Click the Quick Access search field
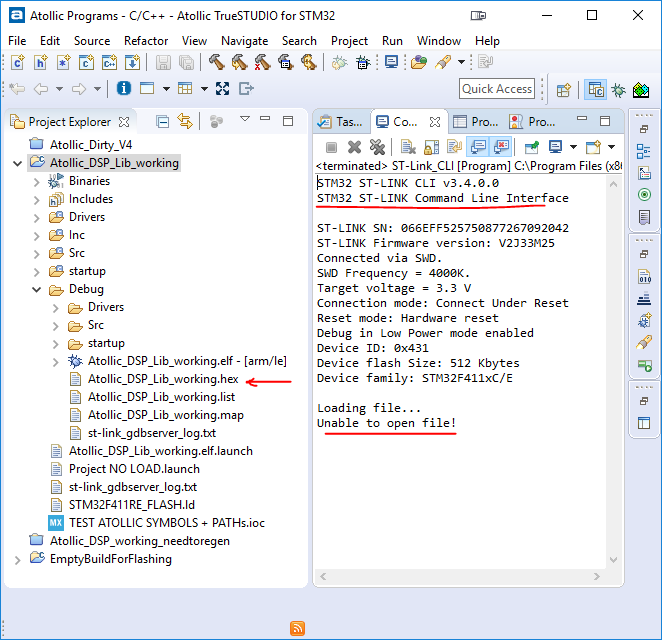This screenshot has width=662, height=640. 497,89
